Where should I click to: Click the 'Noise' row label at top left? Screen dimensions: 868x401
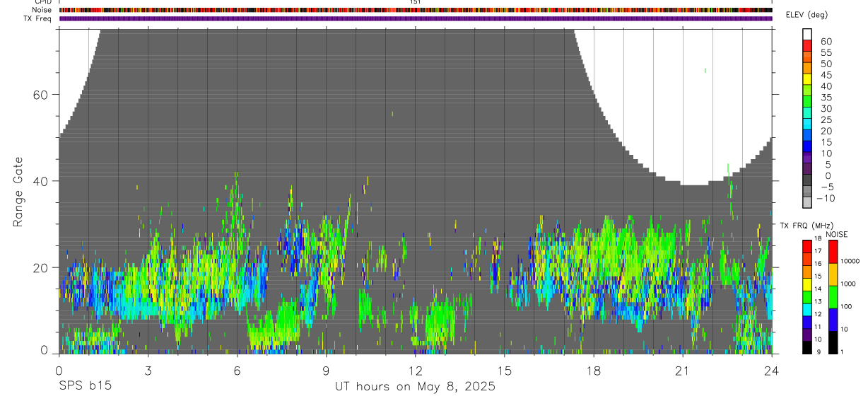click(43, 10)
